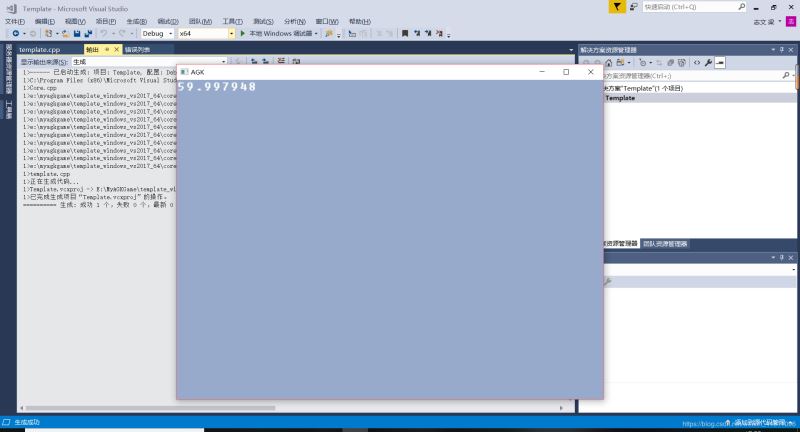Click the output line "1>template.cpp"
Screen dimensions: 800x432
coord(46,174)
